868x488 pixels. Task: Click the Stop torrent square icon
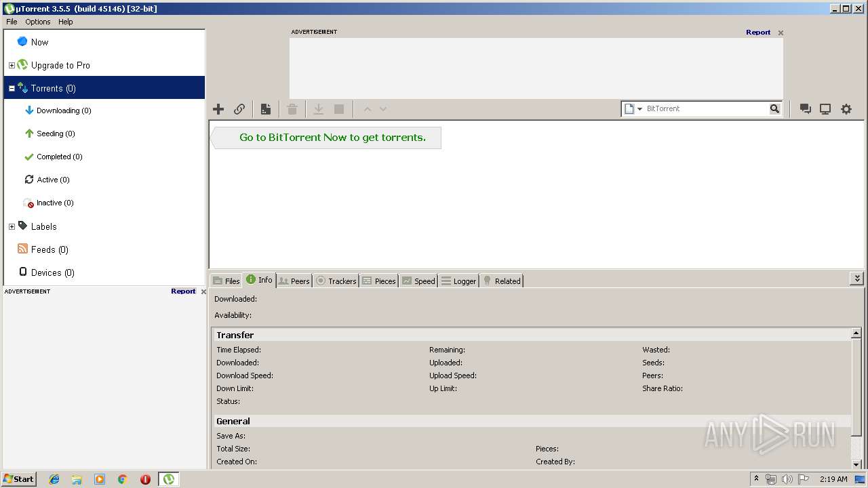339,109
